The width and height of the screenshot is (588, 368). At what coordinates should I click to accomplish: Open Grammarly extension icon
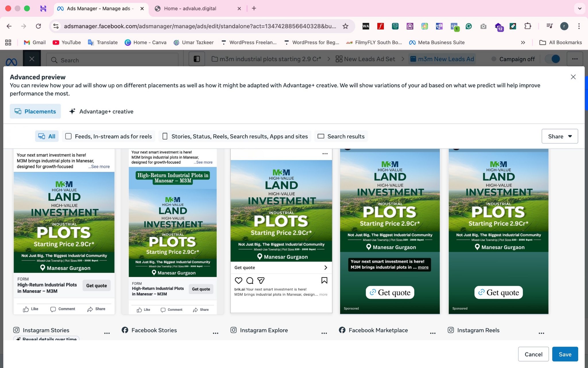coord(469,26)
